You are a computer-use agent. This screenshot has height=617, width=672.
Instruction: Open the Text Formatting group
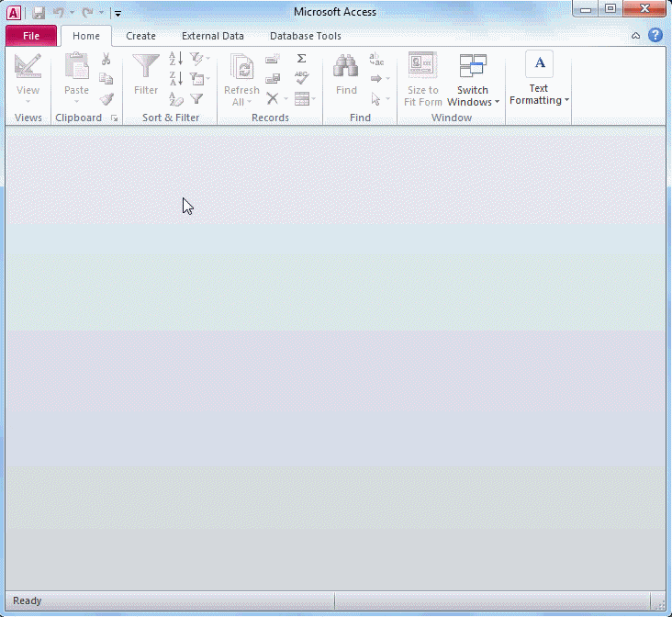[x=539, y=78]
